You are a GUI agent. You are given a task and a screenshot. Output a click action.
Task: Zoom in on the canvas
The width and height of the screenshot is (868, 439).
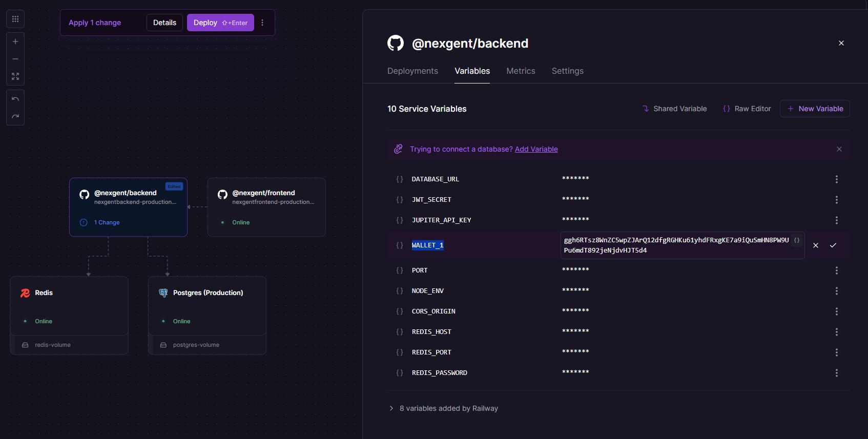click(15, 41)
